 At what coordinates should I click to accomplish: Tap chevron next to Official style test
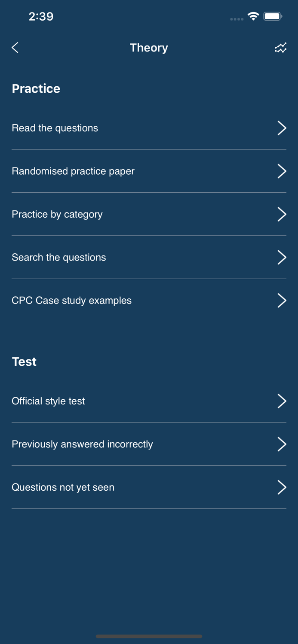[x=282, y=401]
